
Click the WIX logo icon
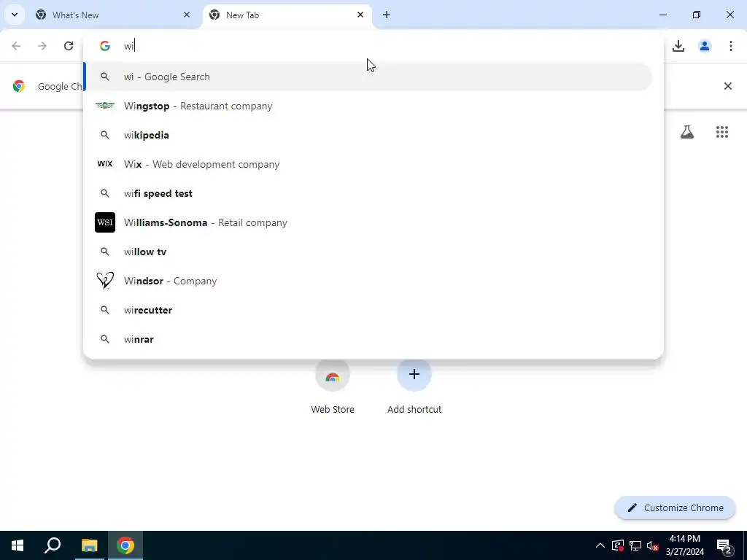[x=105, y=164]
